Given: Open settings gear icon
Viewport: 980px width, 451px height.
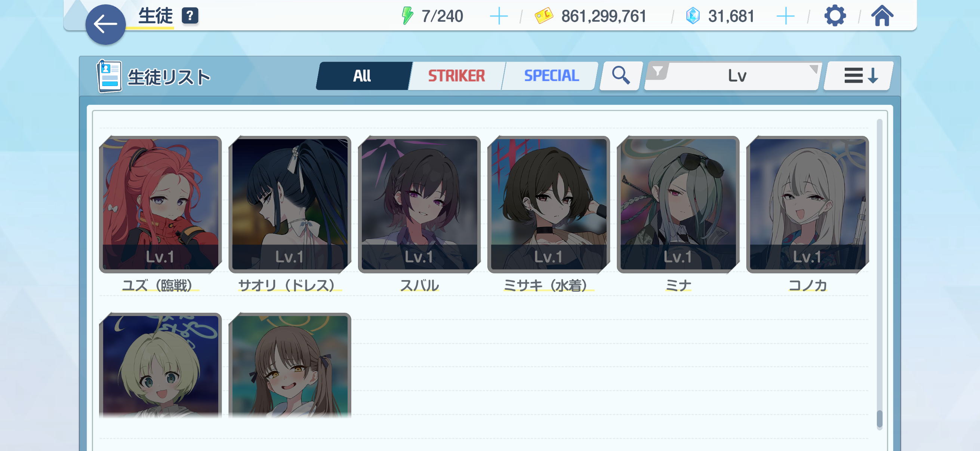Looking at the screenshot, I should (x=835, y=16).
